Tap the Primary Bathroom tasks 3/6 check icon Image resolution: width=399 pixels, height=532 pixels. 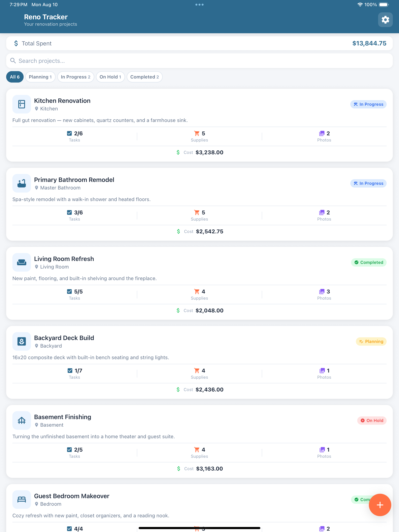(69, 212)
